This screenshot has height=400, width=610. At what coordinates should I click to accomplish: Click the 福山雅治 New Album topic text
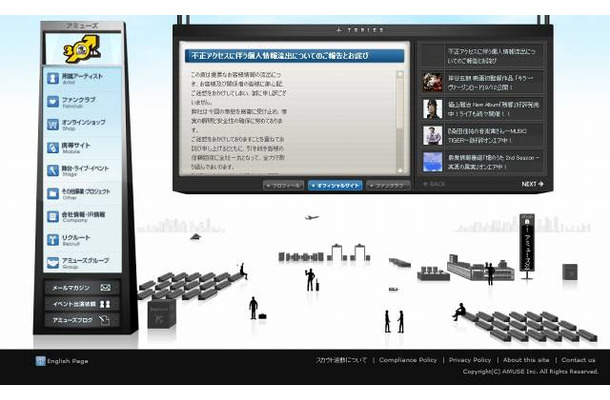(494, 109)
